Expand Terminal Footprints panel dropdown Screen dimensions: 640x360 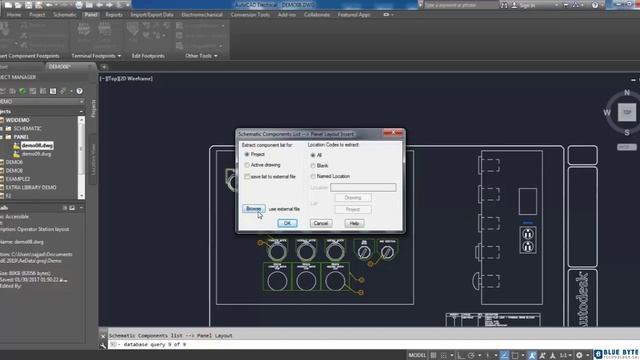pyautogui.click(x=119, y=56)
